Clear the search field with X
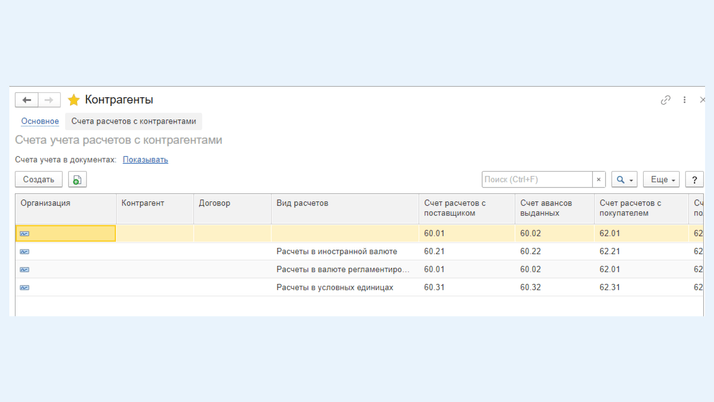The height and width of the screenshot is (402, 714). point(599,180)
